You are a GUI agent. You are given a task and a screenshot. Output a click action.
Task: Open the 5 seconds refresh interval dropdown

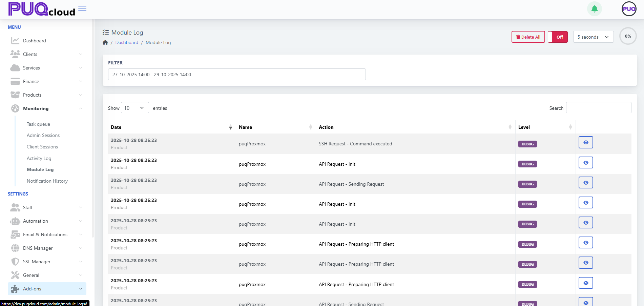(593, 37)
